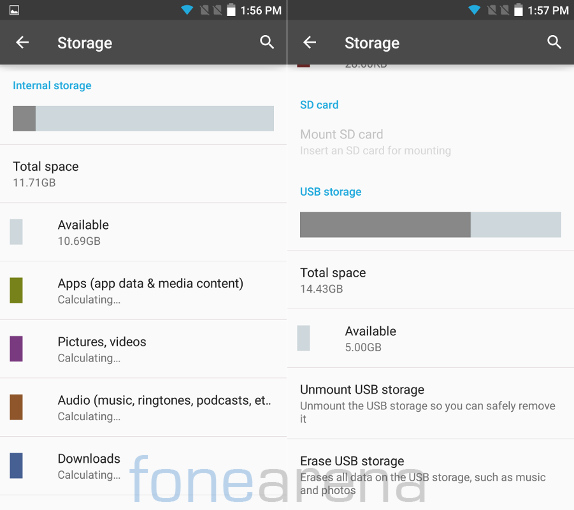Tap Total space 14.43GB under USB storage
574x510 pixels.
point(430,280)
